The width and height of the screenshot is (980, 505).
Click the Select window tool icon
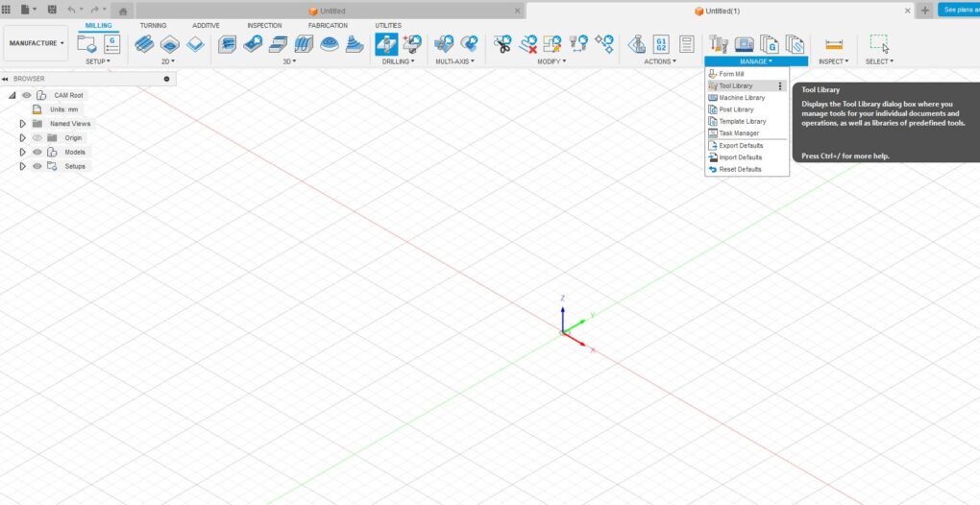pos(879,44)
